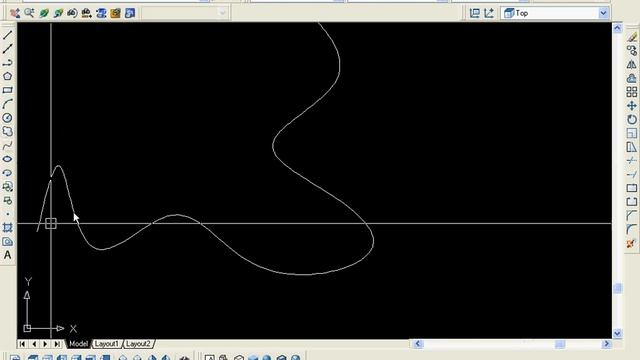Click the second green orbit icon

(x=58, y=13)
